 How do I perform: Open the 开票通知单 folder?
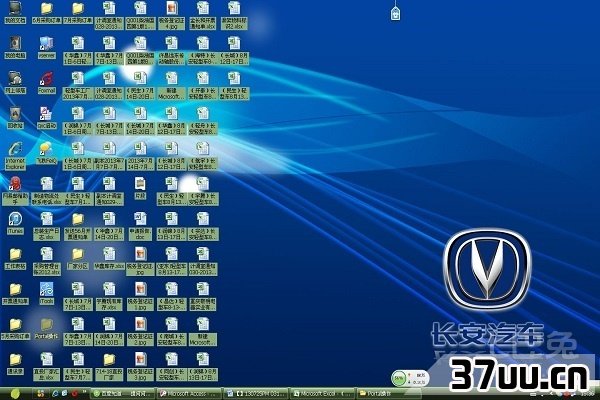15,294
